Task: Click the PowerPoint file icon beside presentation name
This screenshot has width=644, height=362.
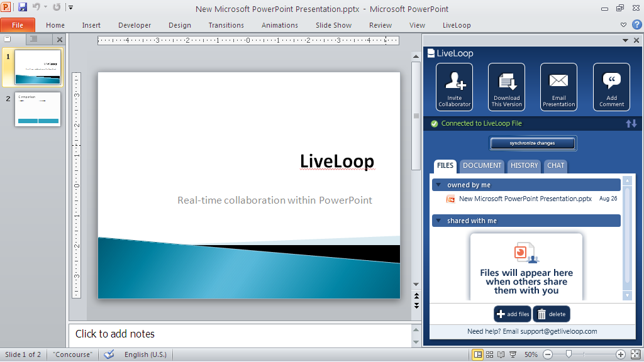Action: coord(450,199)
